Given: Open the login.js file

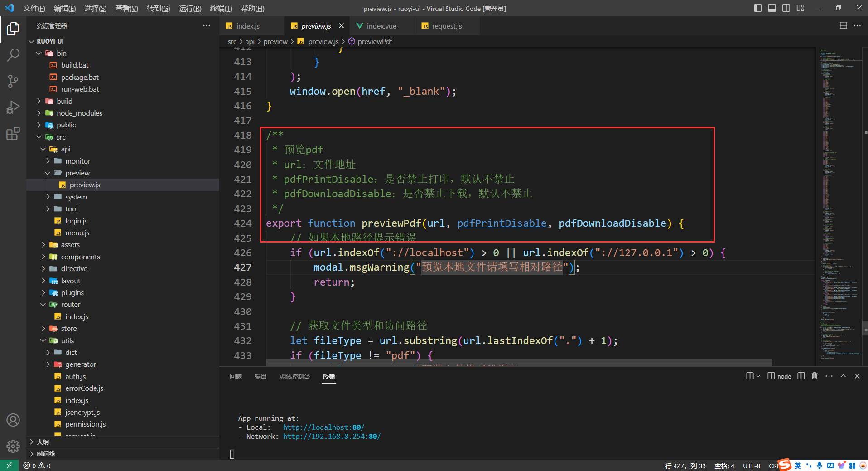Looking at the screenshot, I should click(x=123, y=221).
